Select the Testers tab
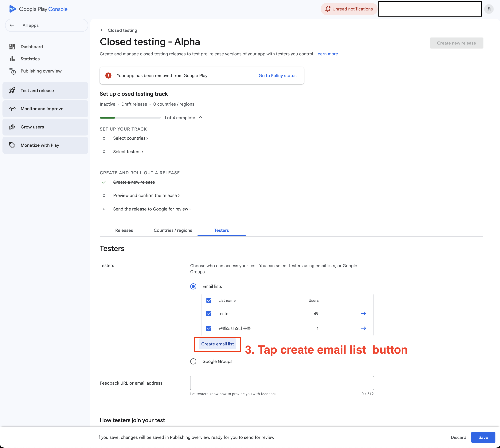 (x=221, y=230)
